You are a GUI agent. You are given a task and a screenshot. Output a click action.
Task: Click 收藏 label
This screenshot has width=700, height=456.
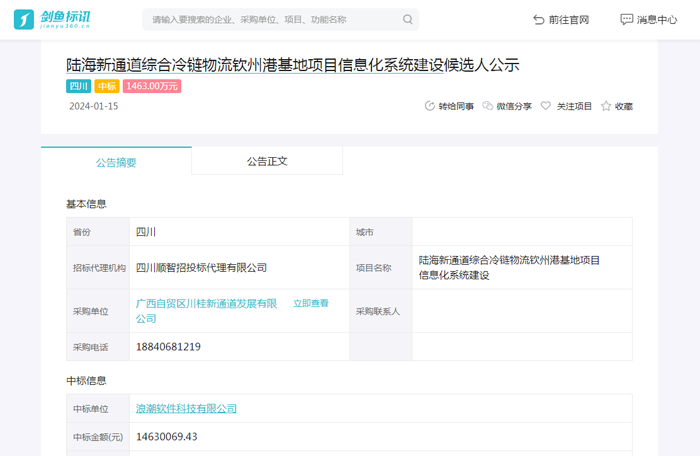tap(624, 106)
